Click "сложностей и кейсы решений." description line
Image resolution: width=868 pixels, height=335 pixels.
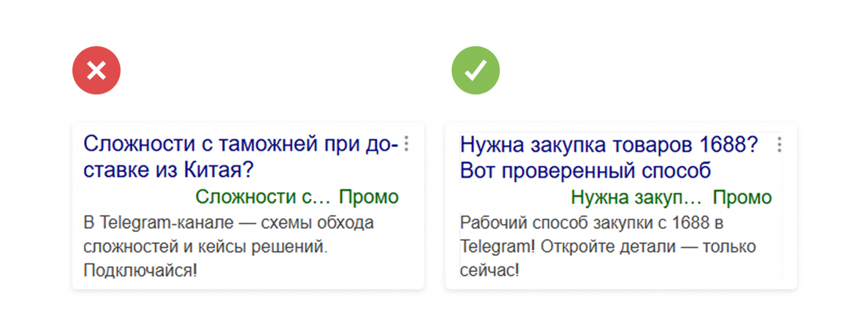coord(205,246)
